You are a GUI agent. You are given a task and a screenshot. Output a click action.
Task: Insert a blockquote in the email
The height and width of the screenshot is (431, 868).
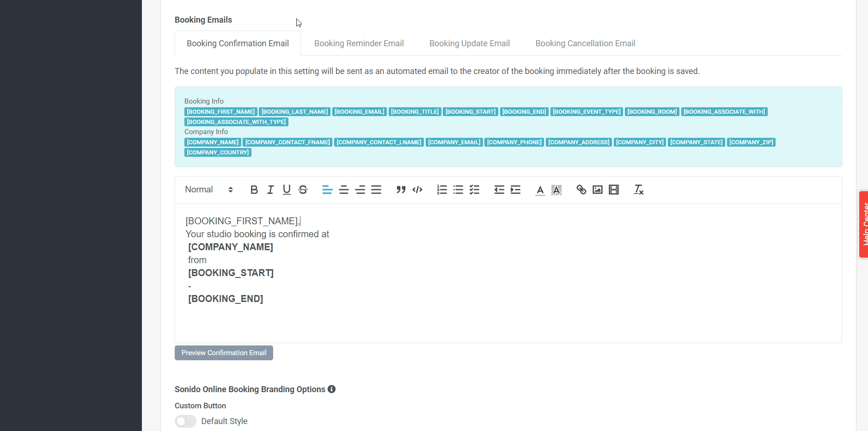point(401,190)
